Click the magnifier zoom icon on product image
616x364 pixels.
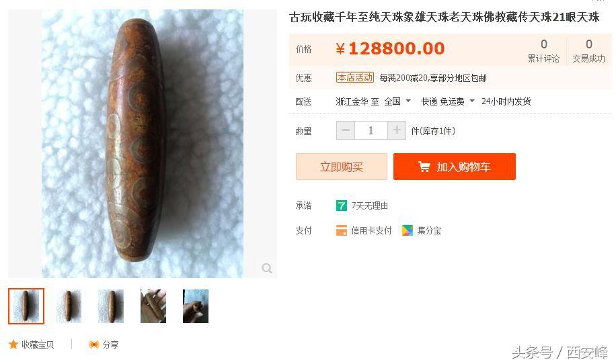click(267, 268)
